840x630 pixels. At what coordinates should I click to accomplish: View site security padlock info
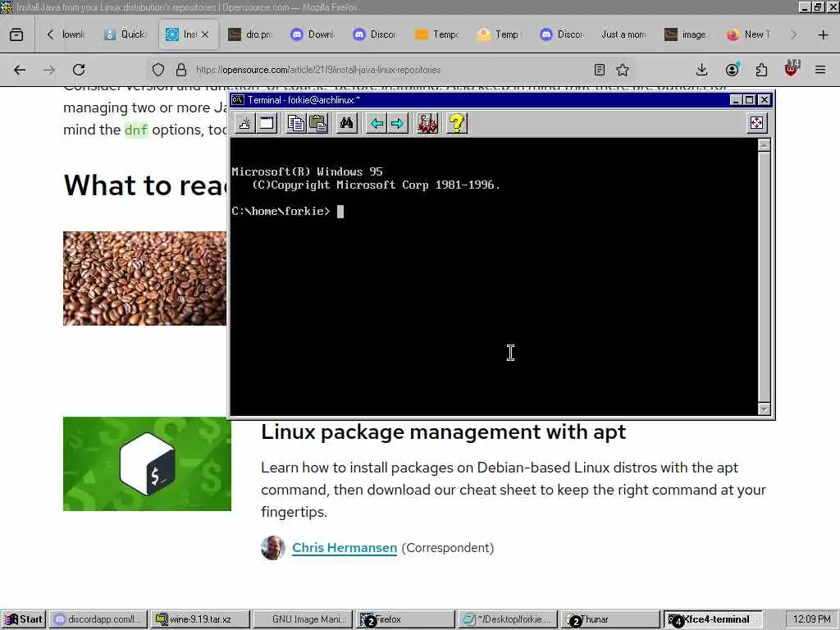[181, 70]
